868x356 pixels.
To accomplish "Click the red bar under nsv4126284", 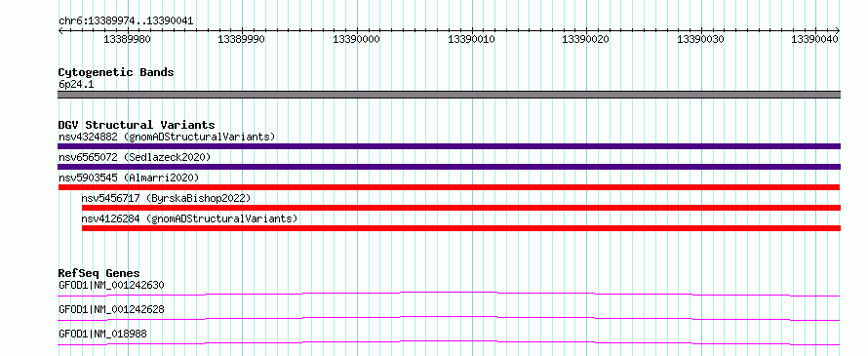I will [x=461, y=228].
